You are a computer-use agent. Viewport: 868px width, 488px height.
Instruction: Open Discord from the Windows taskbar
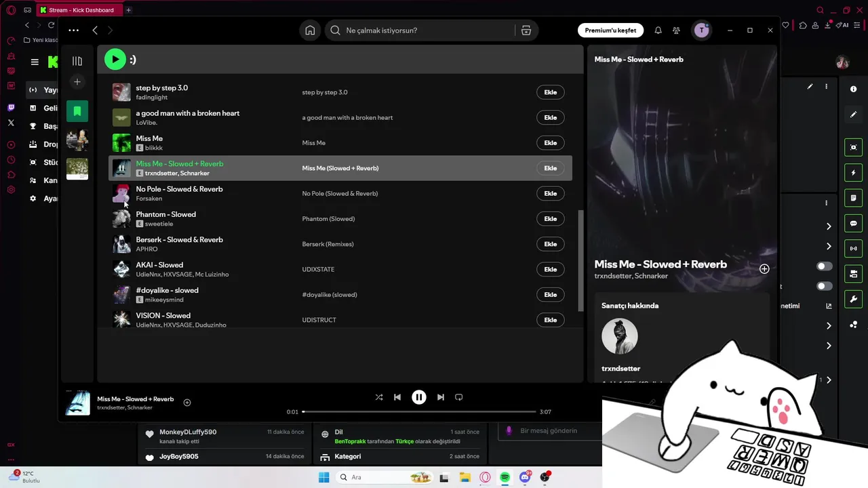[x=525, y=477]
